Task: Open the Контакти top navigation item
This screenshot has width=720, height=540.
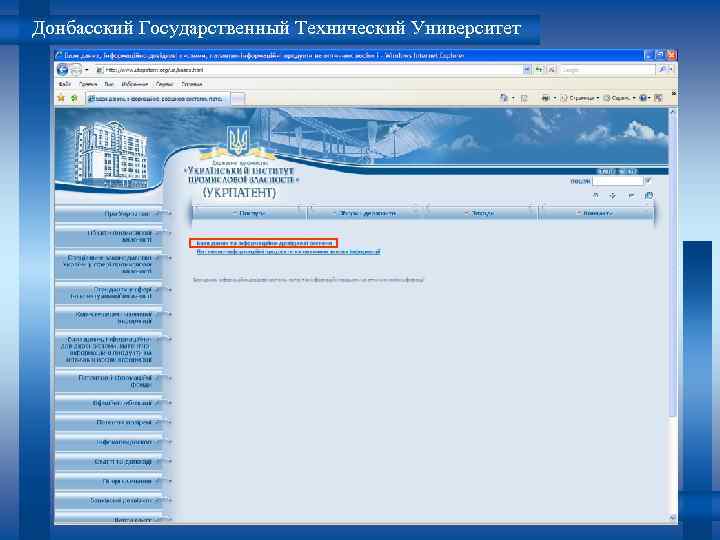Action: tap(596, 213)
